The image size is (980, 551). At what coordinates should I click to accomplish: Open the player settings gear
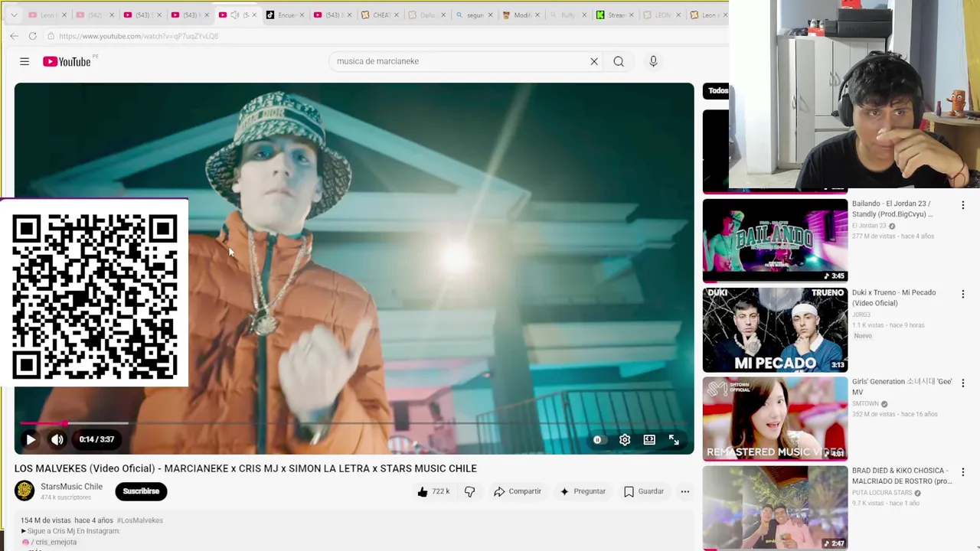(x=625, y=440)
